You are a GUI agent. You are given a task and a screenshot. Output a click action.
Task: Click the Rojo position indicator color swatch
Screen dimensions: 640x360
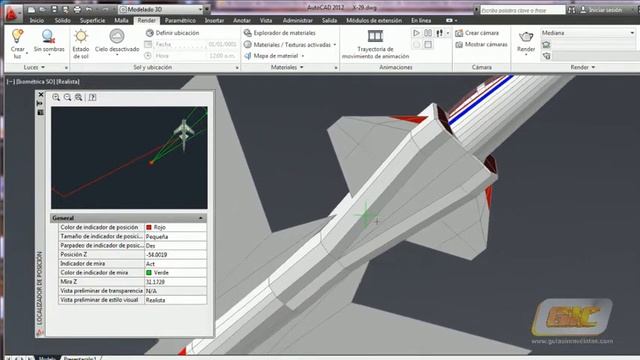(149, 227)
